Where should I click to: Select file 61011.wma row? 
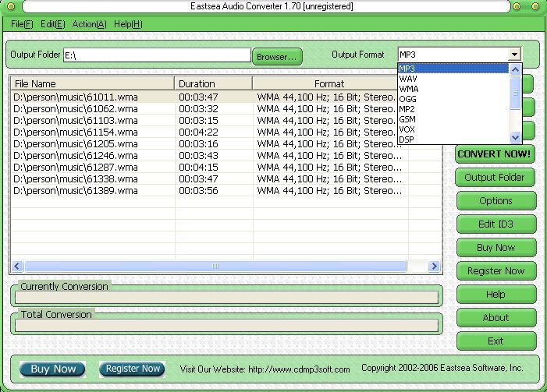(209, 97)
